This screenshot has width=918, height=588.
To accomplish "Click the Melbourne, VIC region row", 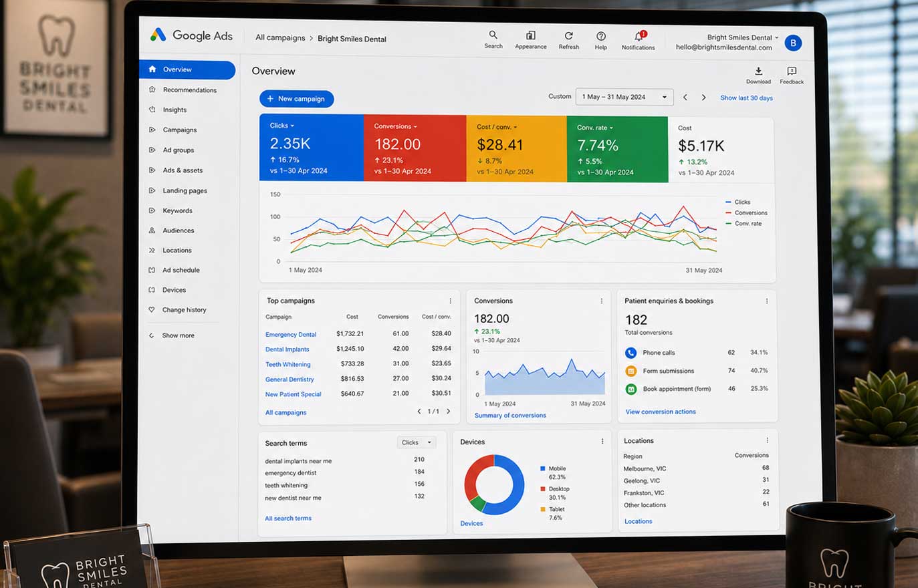I will click(x=696, y=468).
